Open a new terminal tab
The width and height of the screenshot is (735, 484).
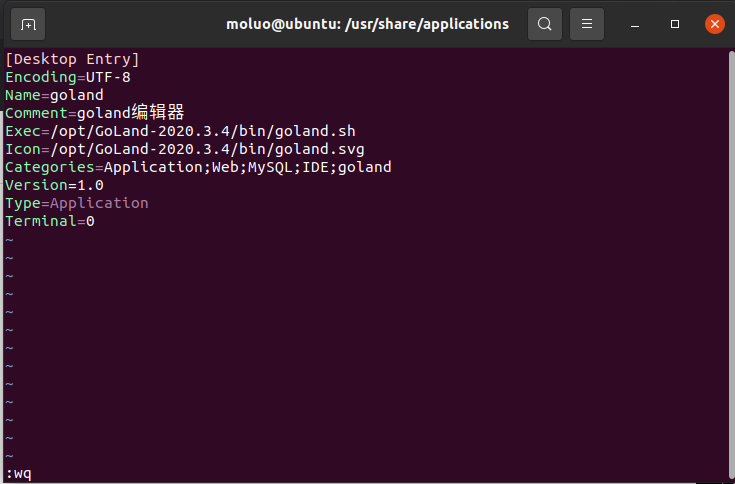click(x=28, y=24)
